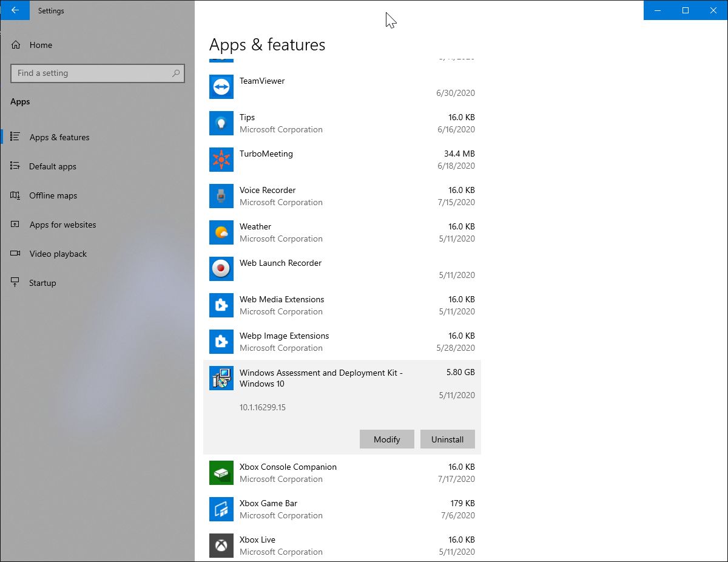
Task: Click Voice Recorder install date 7/15/2020
Action: pyautogui.click(x=456, y=202)
